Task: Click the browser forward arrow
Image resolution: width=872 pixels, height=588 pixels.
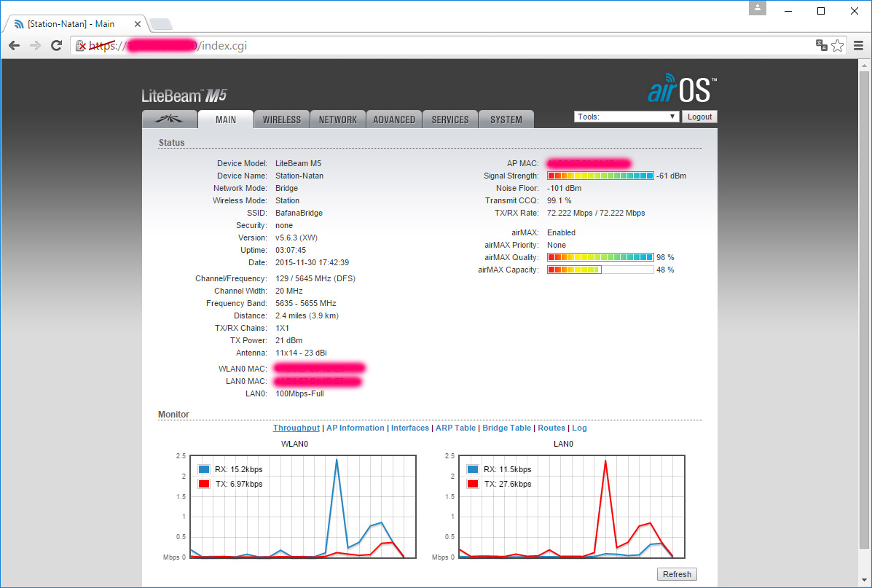Action: [35, 46]
